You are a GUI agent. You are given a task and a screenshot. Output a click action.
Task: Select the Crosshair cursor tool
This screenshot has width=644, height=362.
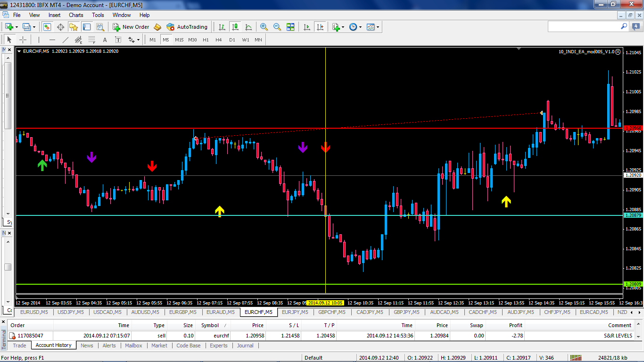coord(23,40)
